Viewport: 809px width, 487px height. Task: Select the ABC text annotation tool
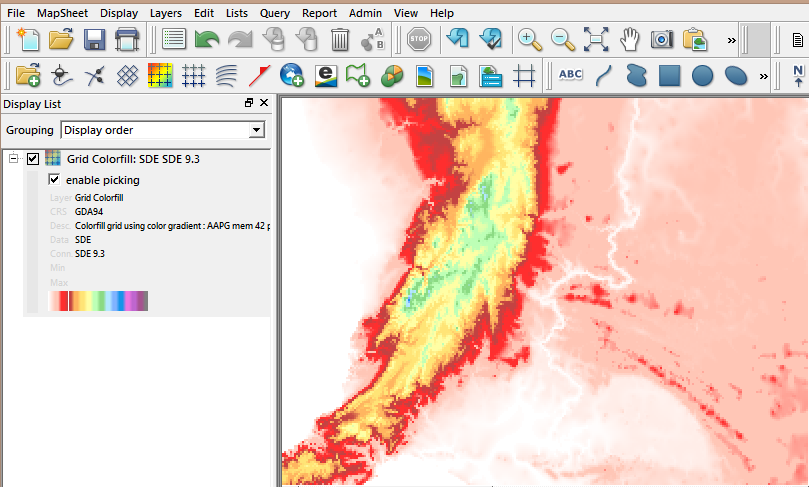571,75
